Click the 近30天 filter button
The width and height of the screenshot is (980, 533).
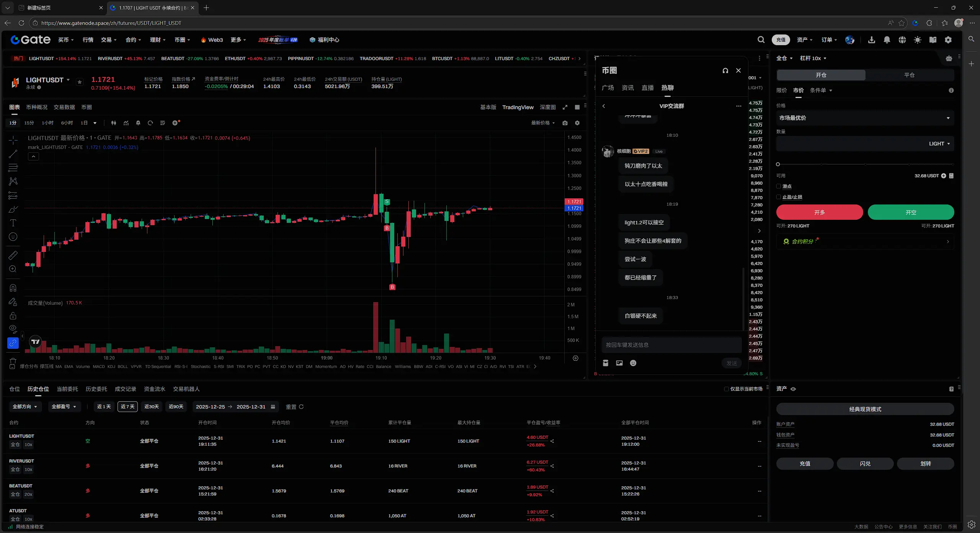pyautogui.click(x=151, y=407)
